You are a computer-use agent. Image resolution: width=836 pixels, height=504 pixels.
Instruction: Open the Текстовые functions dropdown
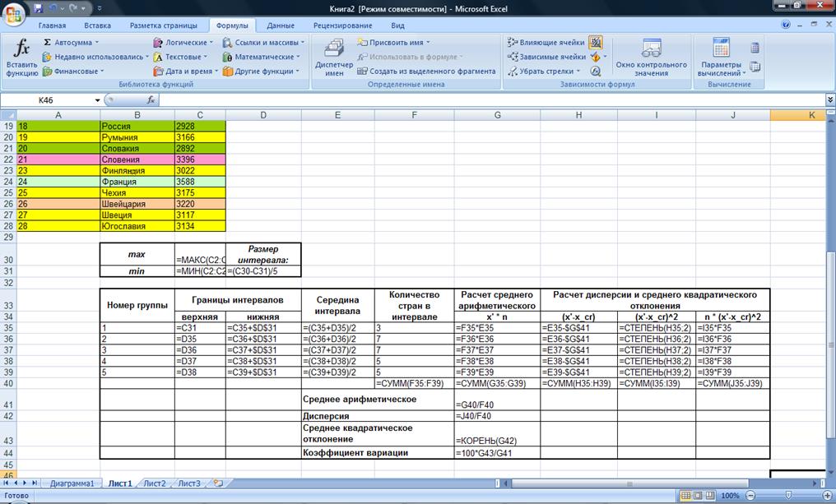click(181, 57)
